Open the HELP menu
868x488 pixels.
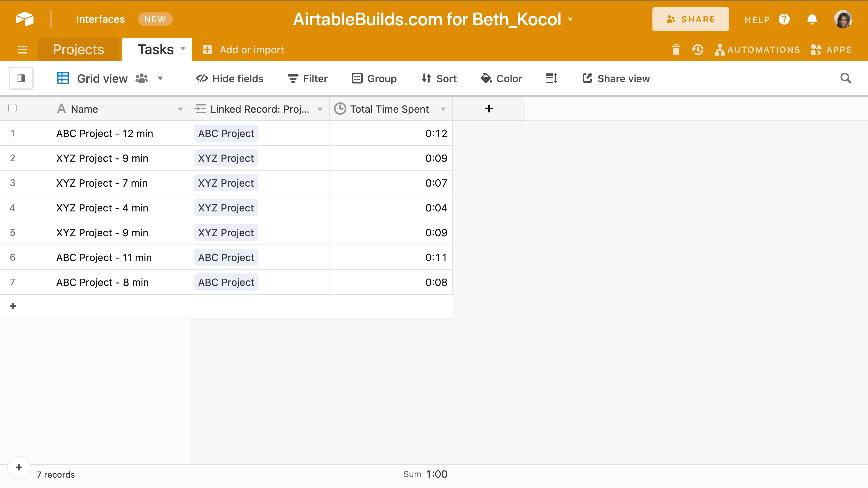point(757,20)
